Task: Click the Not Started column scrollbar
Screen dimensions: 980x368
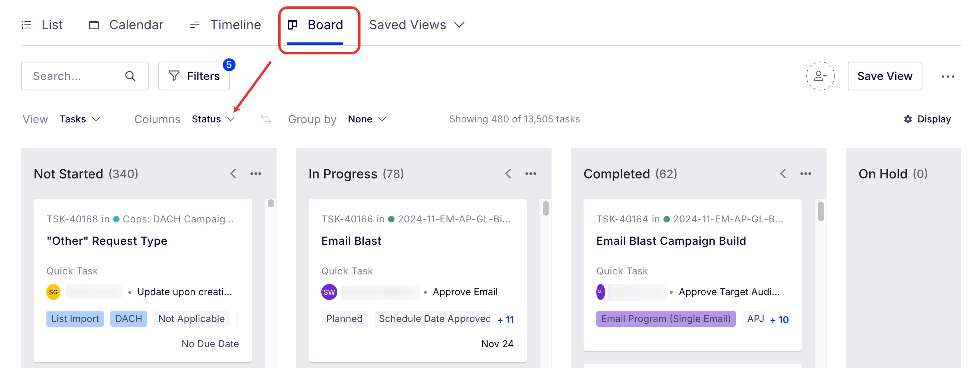Action: tap(271, 203)
